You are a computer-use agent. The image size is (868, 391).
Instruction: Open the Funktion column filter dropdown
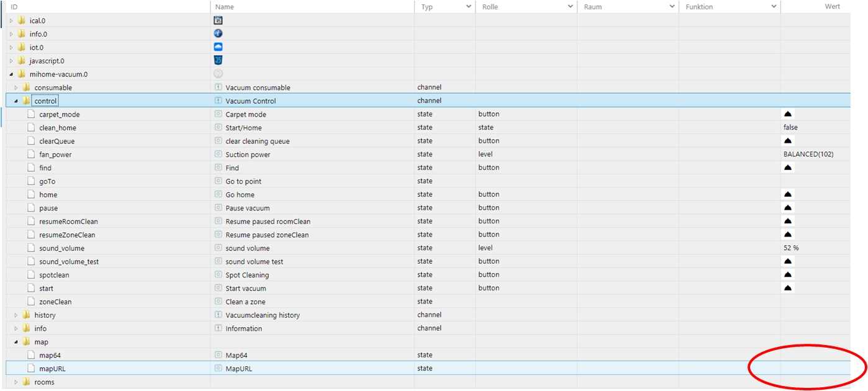pos(774,7)
